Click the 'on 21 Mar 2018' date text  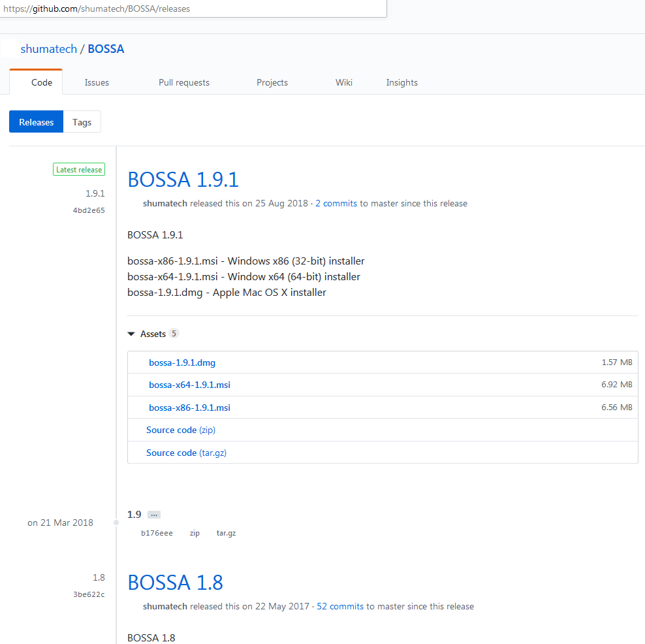(x=60, y=523)
